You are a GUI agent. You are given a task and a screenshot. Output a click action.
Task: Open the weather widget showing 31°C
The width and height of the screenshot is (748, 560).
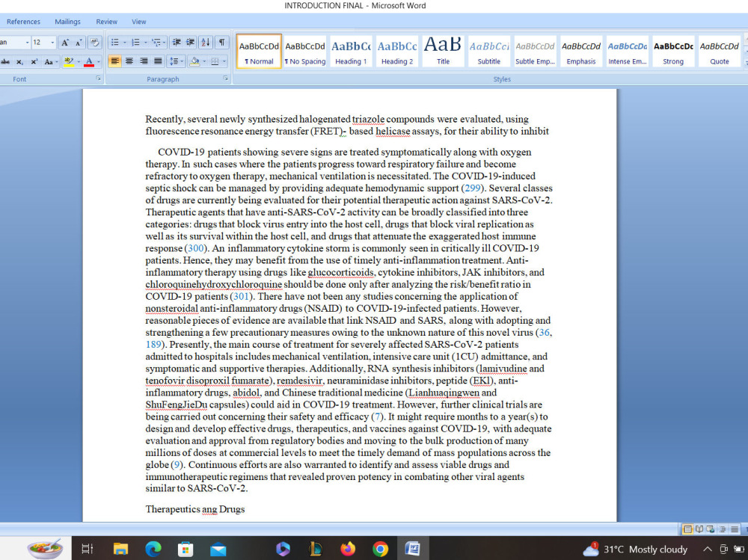coord(635,549)
